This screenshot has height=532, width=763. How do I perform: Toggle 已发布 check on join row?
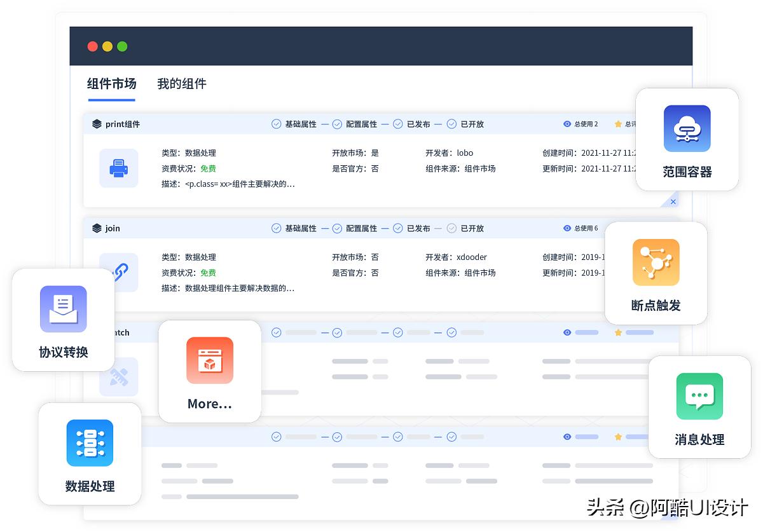click(x=397, y=228)
